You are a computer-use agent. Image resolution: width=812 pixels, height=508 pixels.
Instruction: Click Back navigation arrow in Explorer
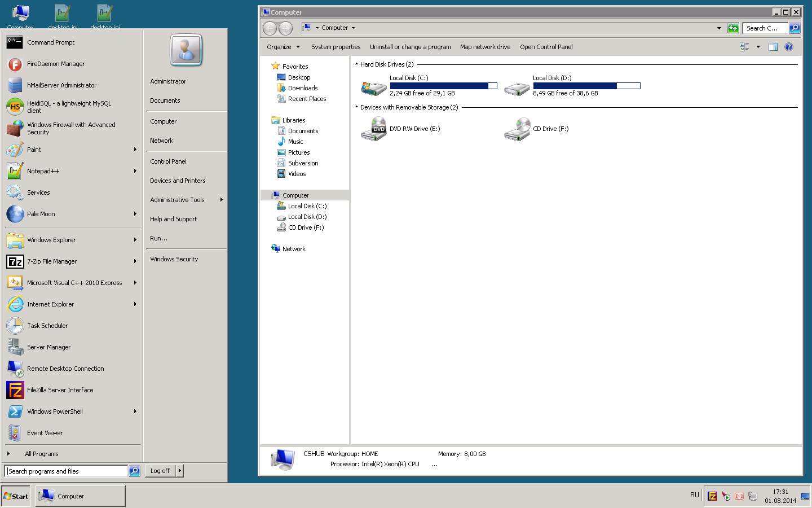(x=270, y=28)
